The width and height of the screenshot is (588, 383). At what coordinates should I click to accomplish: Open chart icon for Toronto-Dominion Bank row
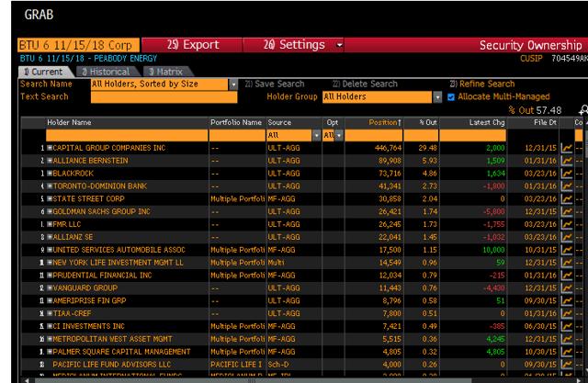[567, 186]
